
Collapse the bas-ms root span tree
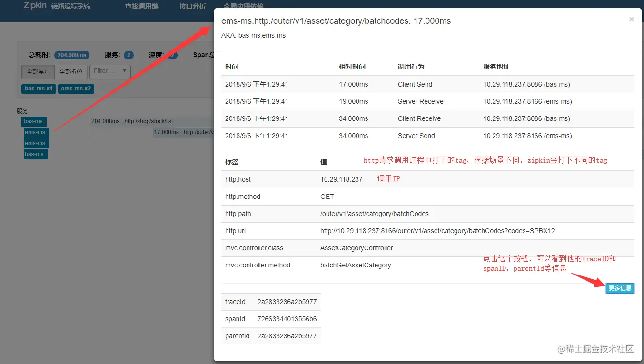coord(19,121)
